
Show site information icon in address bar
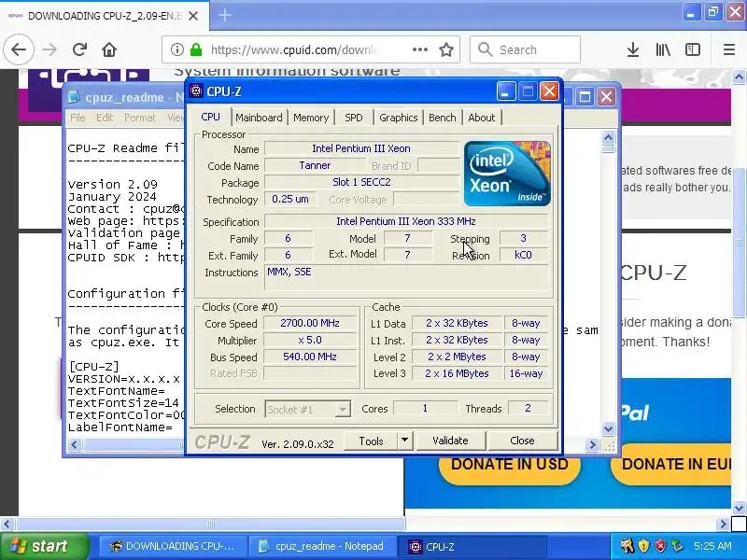click(x=176, y=49)
